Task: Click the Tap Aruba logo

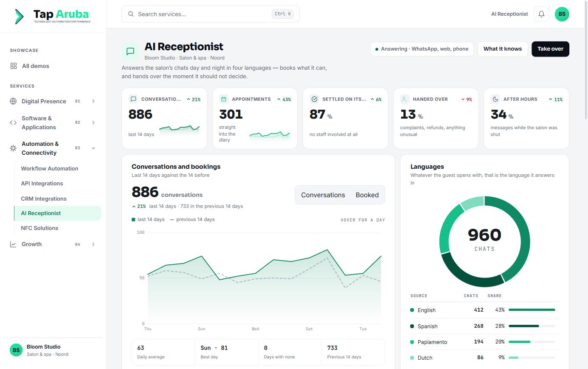Action: (x=53, y=16)
